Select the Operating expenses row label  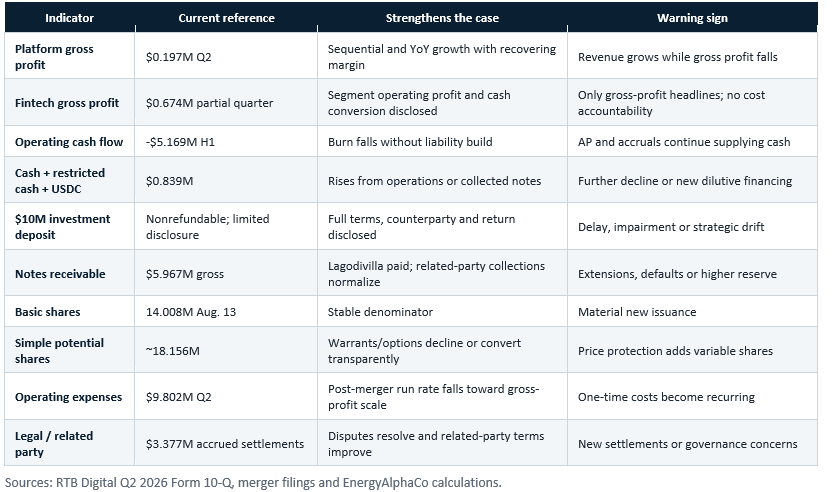[x=70, y=397]
